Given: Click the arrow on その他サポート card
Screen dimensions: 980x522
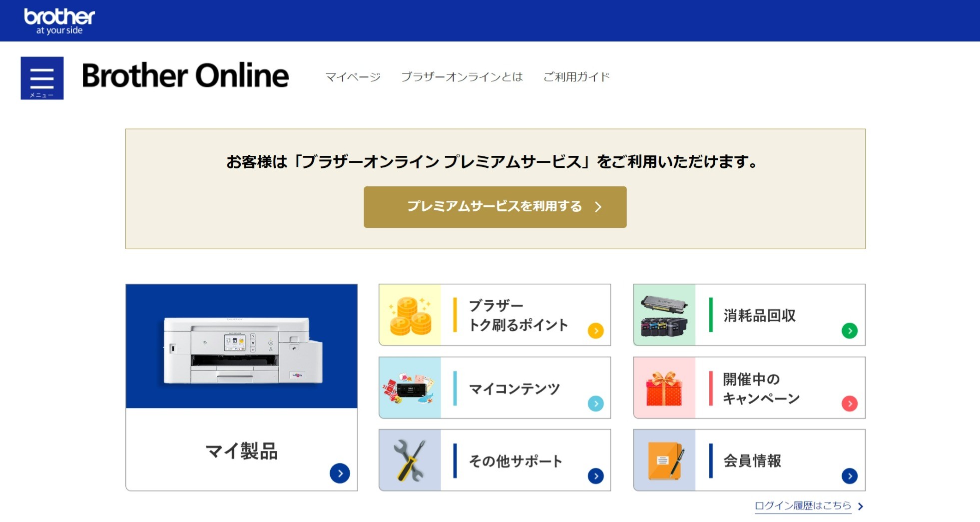Looking at the screenshot, I should point(596,476).
